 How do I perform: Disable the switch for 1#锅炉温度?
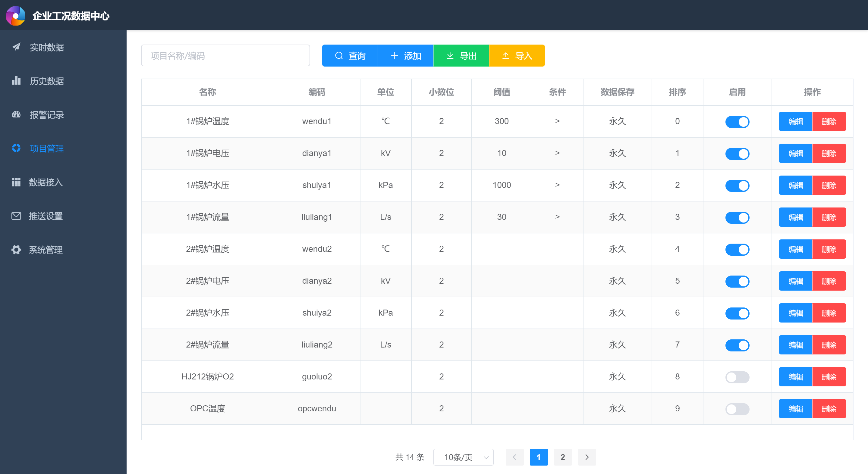pos(737,122)
